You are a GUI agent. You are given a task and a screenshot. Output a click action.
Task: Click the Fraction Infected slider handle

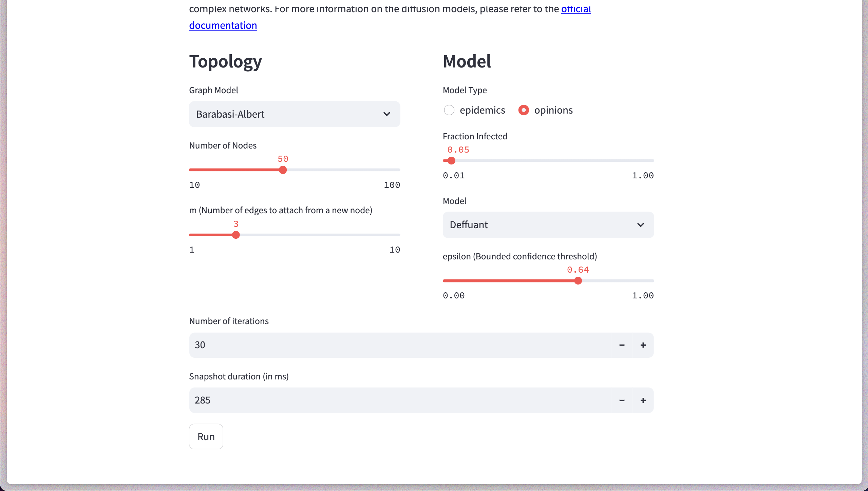tap(451, 161)
